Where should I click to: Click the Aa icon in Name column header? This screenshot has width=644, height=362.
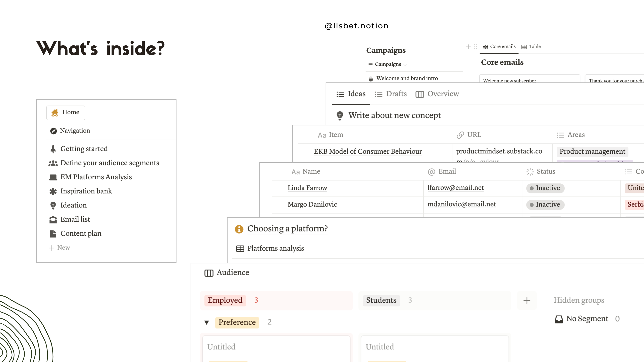click(295, 172)
